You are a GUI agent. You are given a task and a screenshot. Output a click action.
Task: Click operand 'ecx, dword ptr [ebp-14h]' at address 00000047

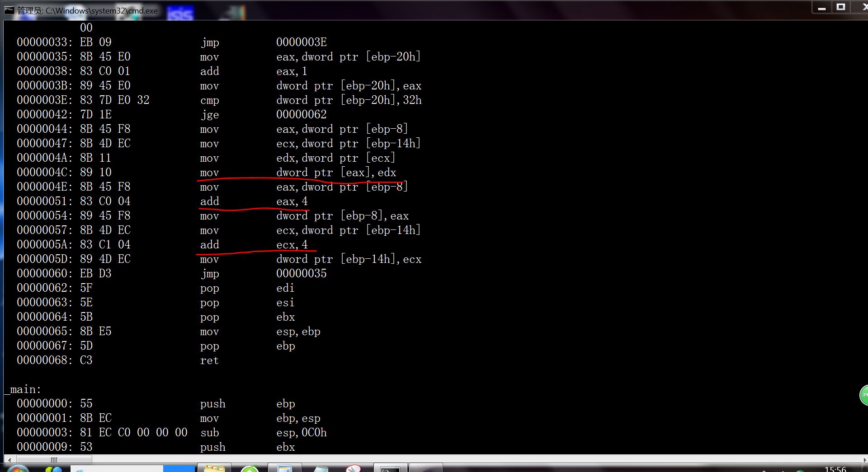(x=349, y=144)
